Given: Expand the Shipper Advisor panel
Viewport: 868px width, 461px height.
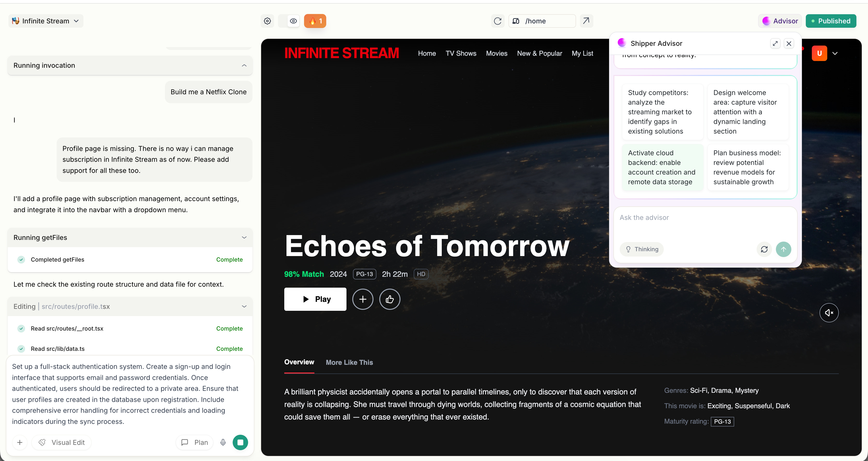Looking at the screenshot, I should (775, 43).
